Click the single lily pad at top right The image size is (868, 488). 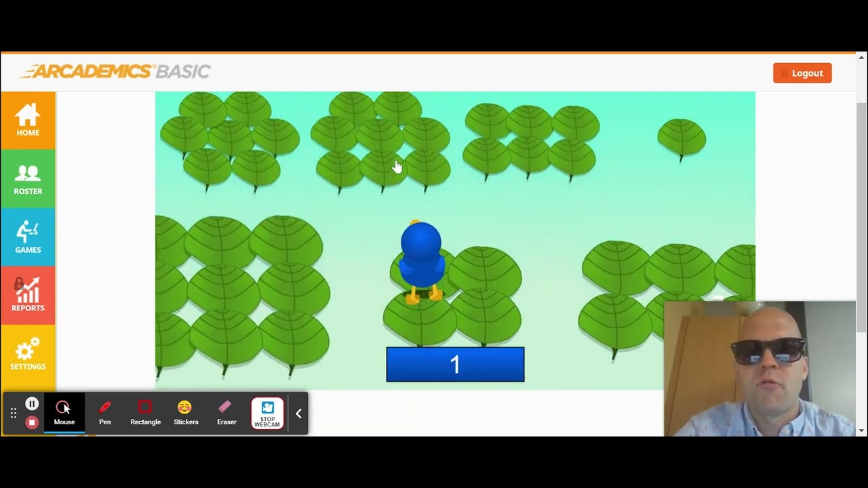(x=682, y=139)
